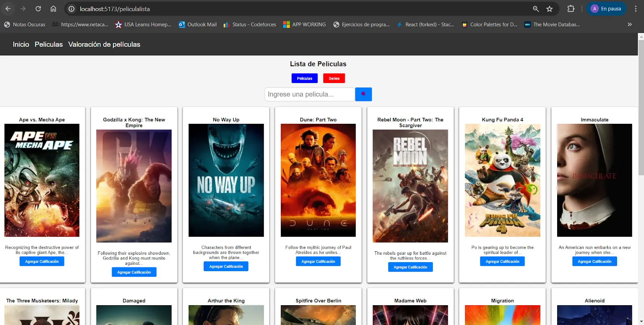Open Outlook Mail bookmark

tap(198, 24)
